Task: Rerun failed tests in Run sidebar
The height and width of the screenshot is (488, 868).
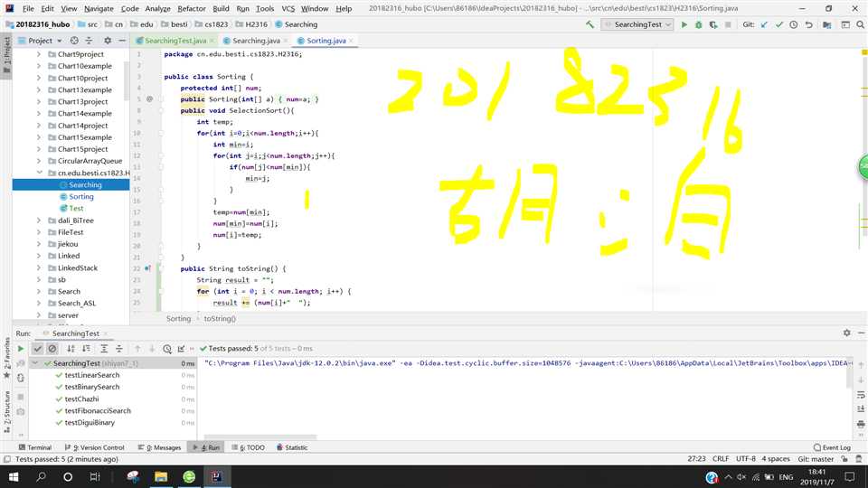Action: 21,363
